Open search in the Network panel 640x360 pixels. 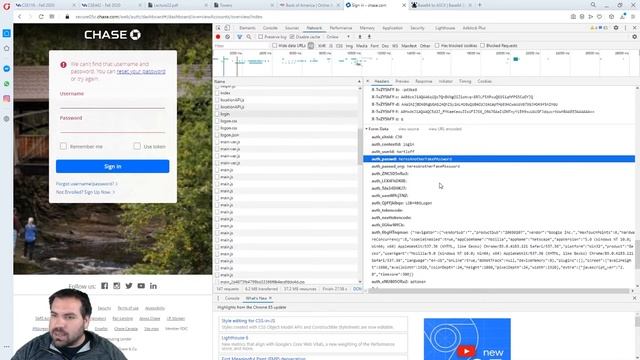(249, 37)
